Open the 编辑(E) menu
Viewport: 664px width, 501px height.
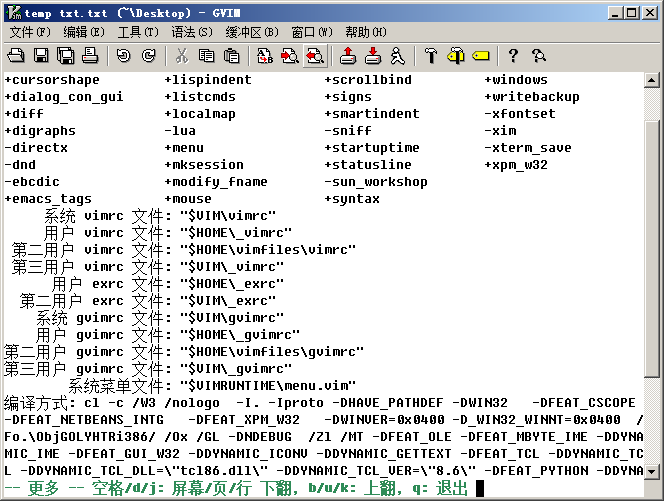[84, 32]
